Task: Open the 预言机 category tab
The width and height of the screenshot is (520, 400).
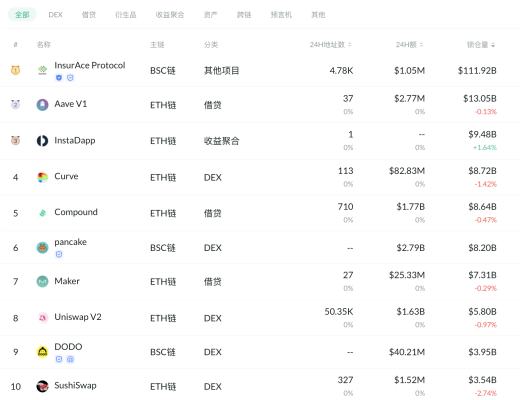Action: [x=281, y=15]
